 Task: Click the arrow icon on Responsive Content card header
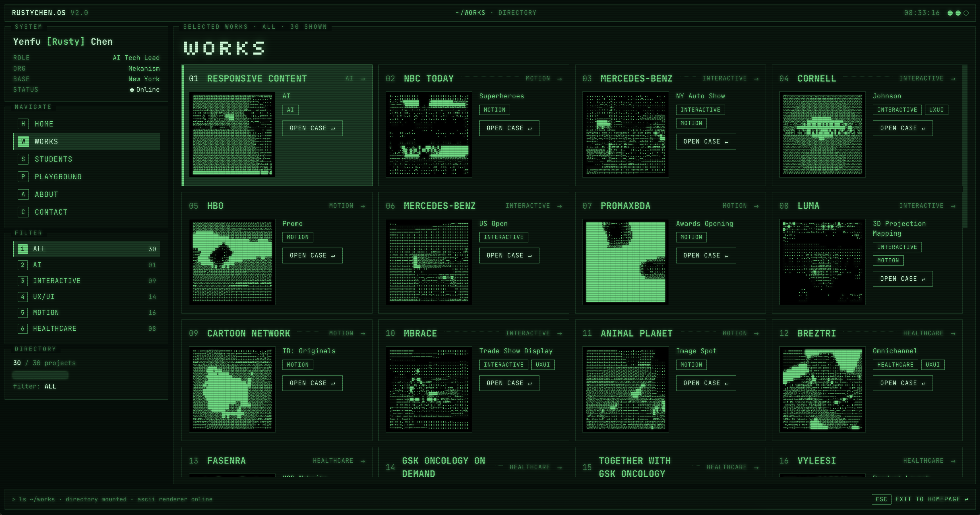pos(363,79)
